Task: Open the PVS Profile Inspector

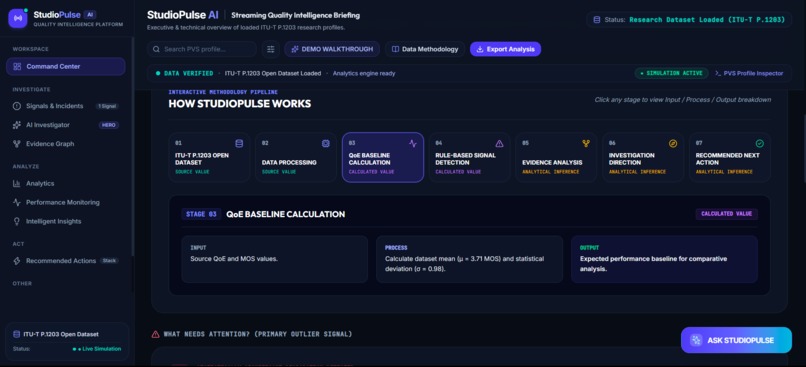Action: pyautogui.click(x=749, y=74)
